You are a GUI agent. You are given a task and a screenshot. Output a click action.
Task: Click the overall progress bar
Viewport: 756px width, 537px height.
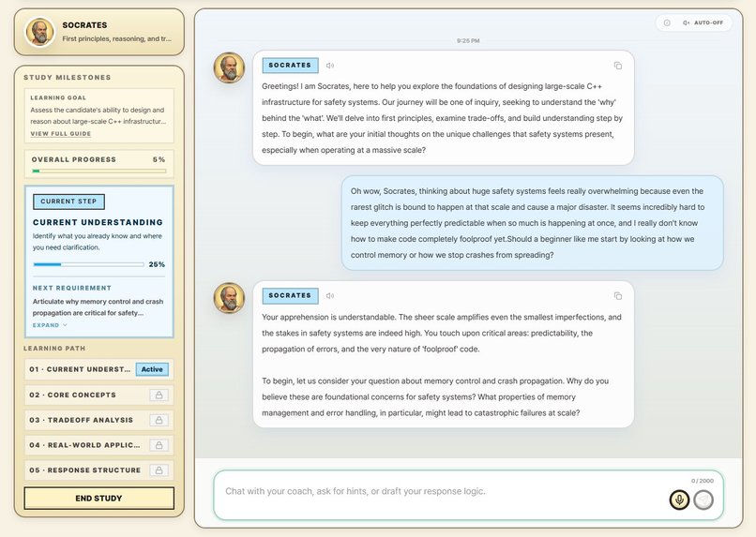(98, 171)
